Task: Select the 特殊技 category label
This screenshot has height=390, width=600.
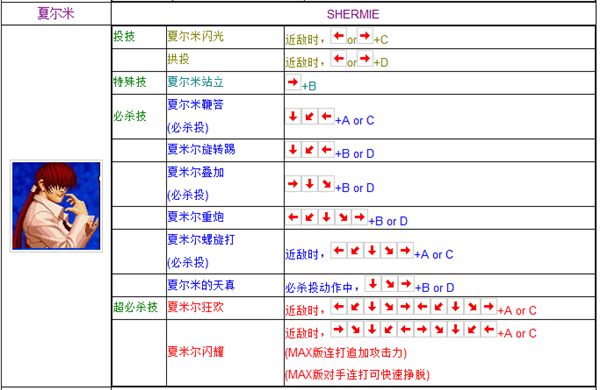Action: (x=130, y=82)
